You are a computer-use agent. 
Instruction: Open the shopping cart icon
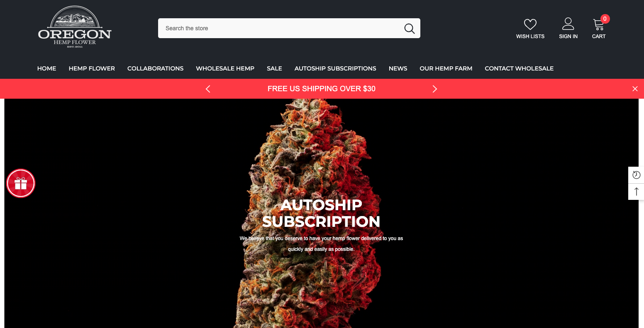(599, 24)
